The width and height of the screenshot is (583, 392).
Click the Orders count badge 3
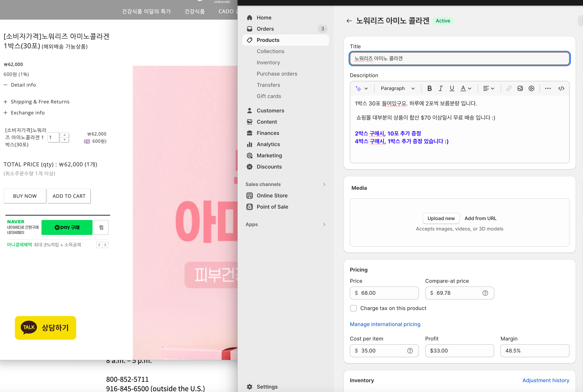[x=323, y=29]
